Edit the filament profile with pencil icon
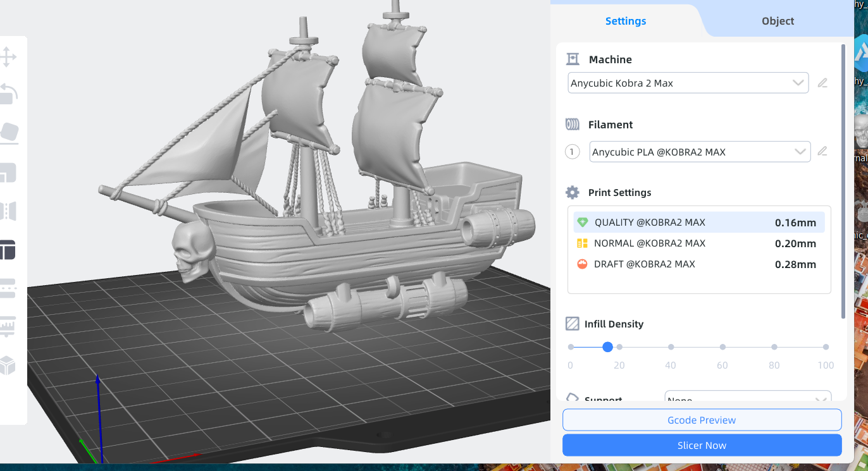 822,151
